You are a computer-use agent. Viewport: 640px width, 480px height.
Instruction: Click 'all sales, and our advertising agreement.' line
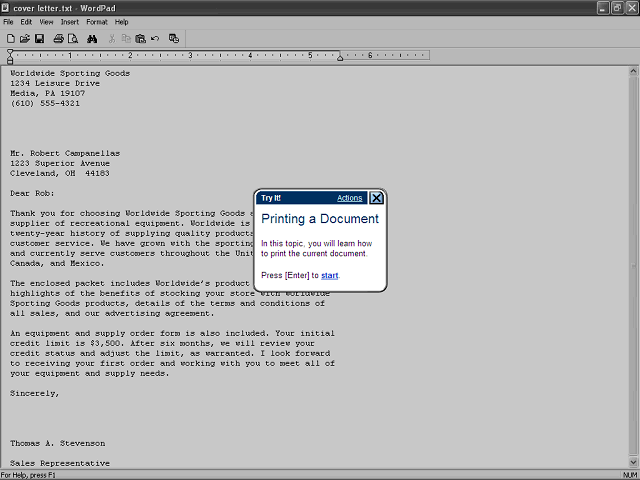pos(112,313)
